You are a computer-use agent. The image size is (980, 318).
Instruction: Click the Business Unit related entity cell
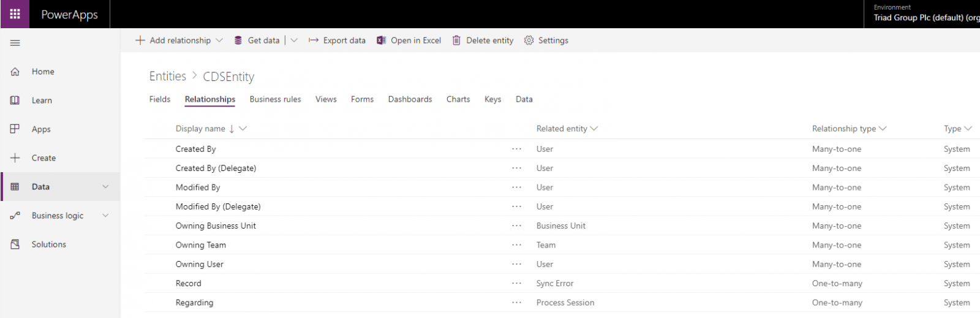pyautogui.click(x=561, y=225)
